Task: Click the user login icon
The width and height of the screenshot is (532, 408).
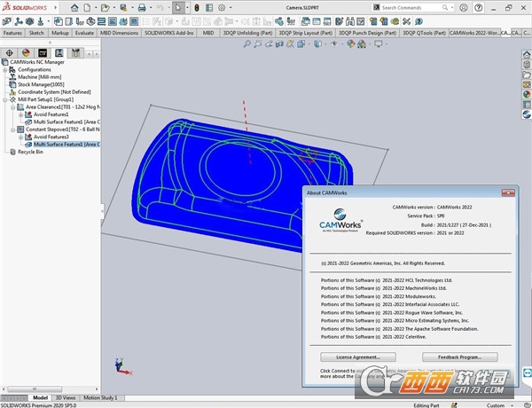Action: click(464, 7)
